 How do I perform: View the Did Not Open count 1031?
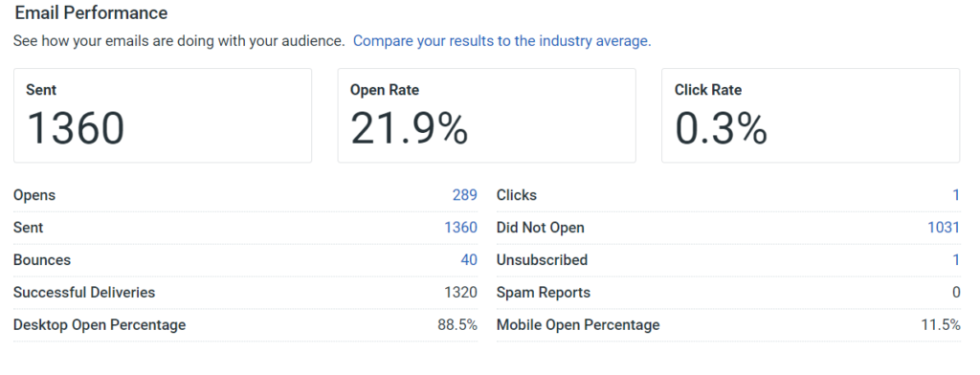click(944, 228)
